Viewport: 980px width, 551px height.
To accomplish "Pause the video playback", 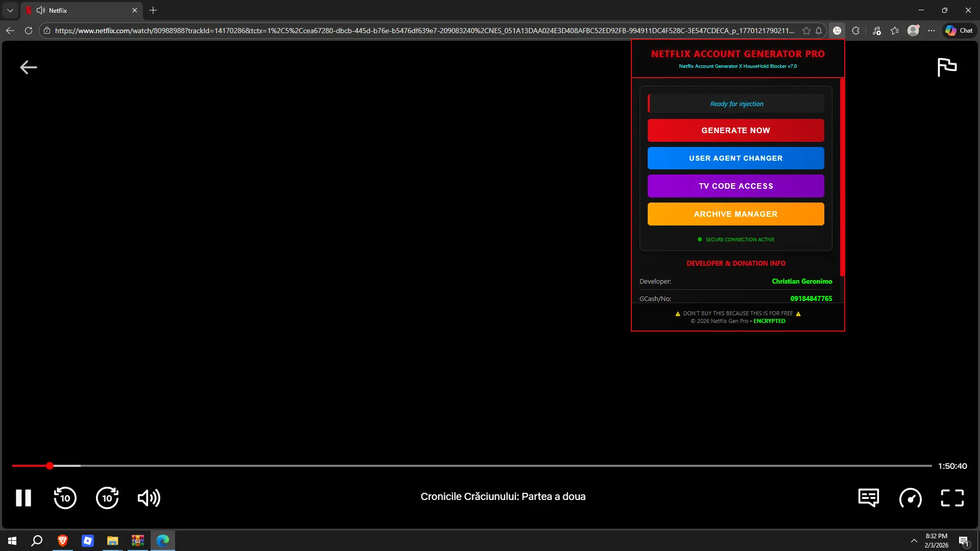I will tap(23, 498).
